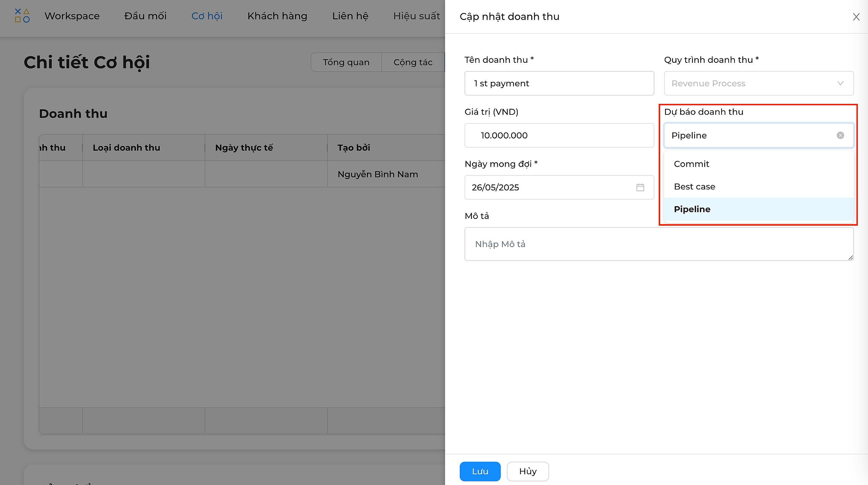Open the calendar date picker icon
868x485 pixels.
[640, 187]
